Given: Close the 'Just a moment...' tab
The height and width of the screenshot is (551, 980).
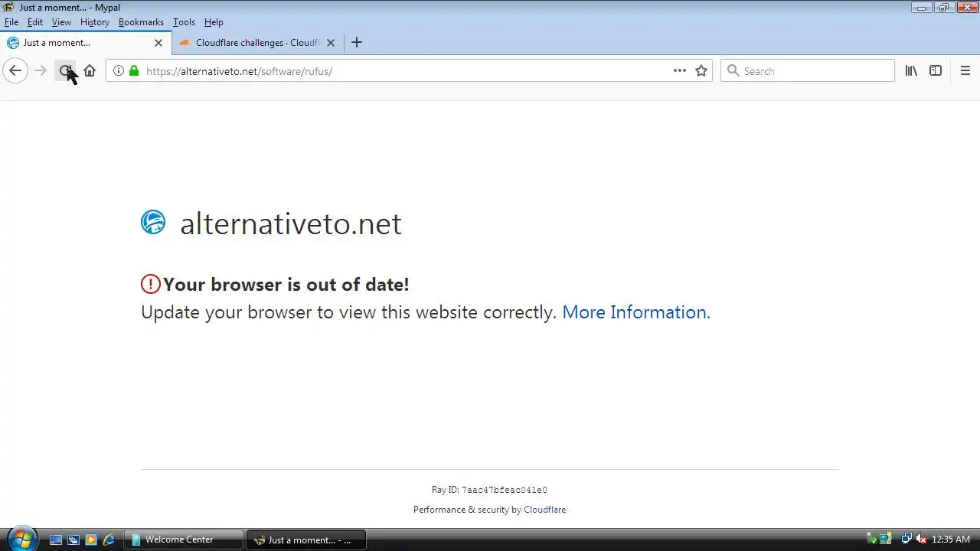Looking at the screenshot, I should coord(158,43).
